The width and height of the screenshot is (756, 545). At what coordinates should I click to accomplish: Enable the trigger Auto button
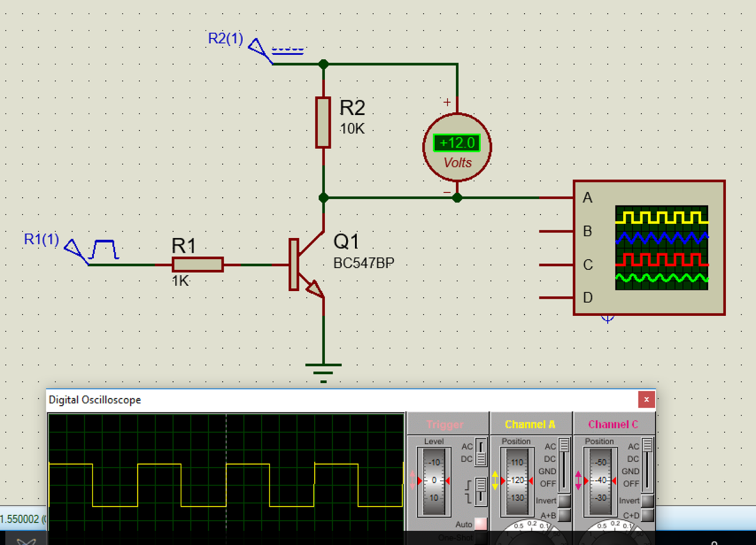click(481, 524)
